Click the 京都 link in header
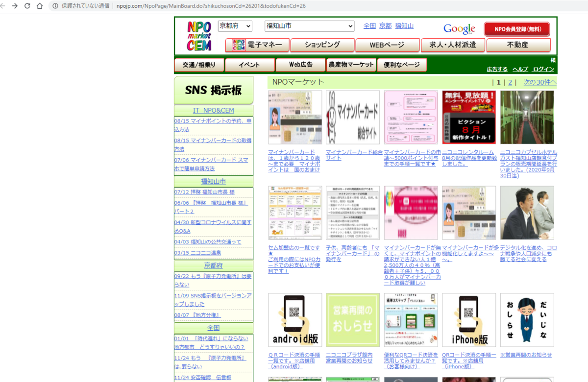The width and height of the screenshot is (588, 382). 385,26
